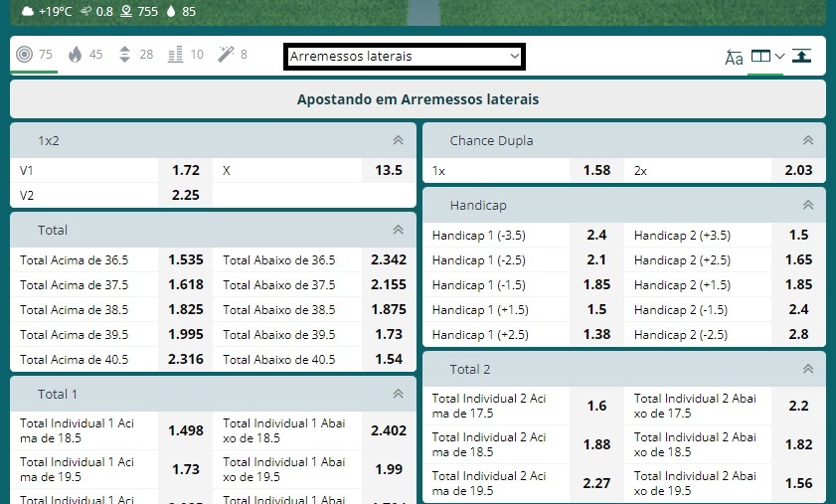Click the collapse all markets upload icon
This screenshot has width=836, height=504.
pos(802,56)
